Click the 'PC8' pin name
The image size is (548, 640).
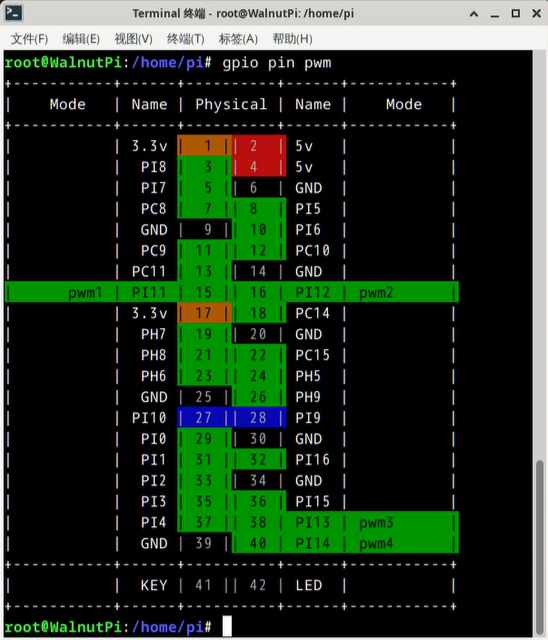[154, 209]
